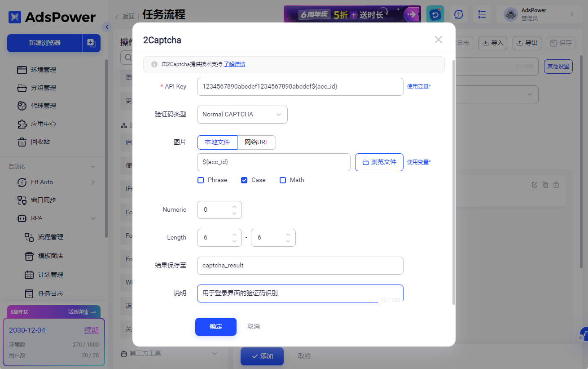
Task: Open the AdsPower 管理员 account menu
Action: (x=540, y=14)
